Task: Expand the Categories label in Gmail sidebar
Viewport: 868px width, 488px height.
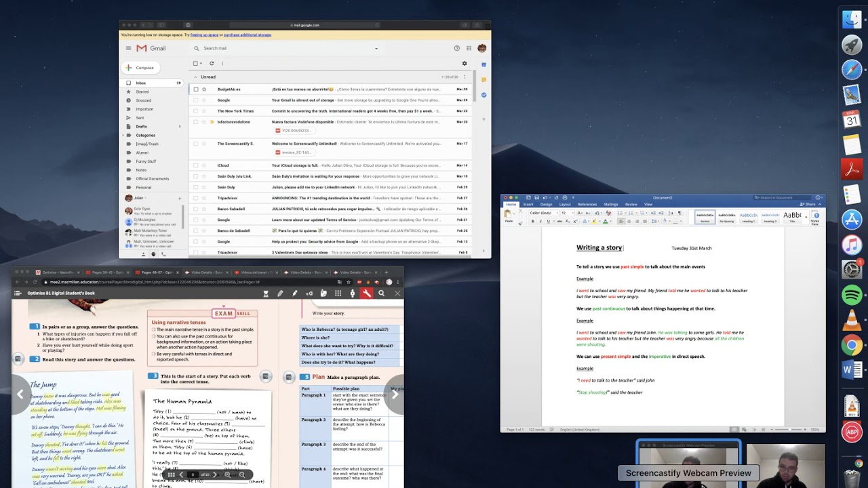Action: (x=123, y=135)
